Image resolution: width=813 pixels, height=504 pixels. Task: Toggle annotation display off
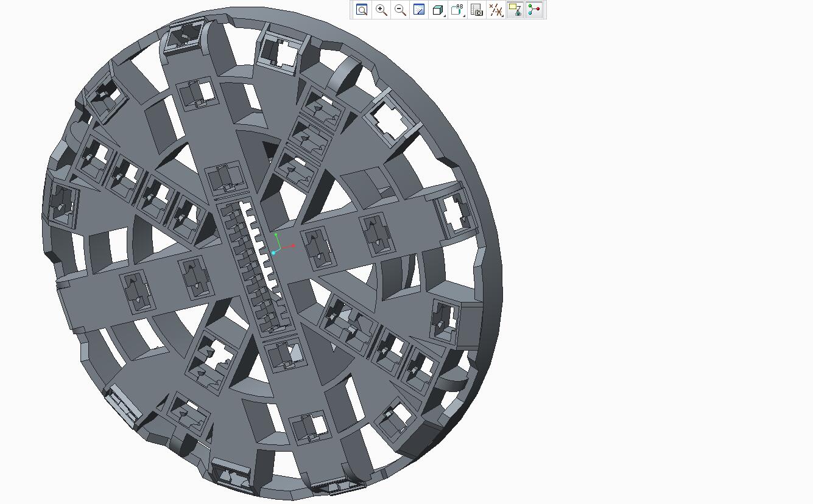tap(515, 10)
